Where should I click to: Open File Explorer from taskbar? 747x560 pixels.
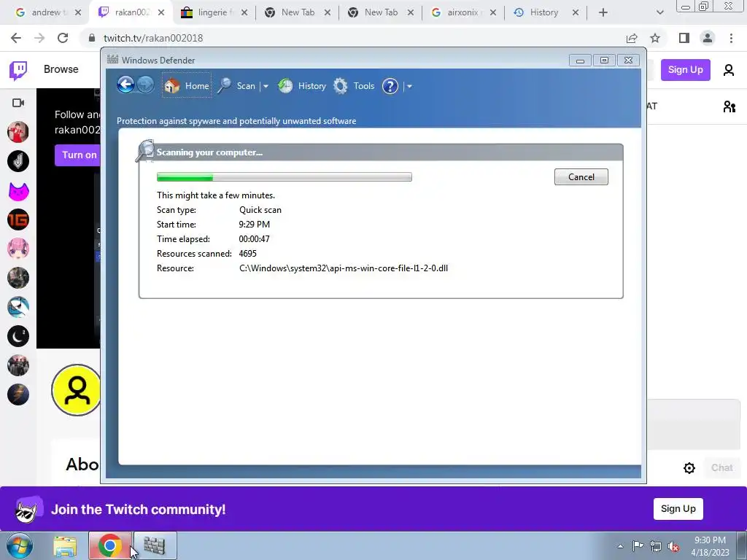65,545
